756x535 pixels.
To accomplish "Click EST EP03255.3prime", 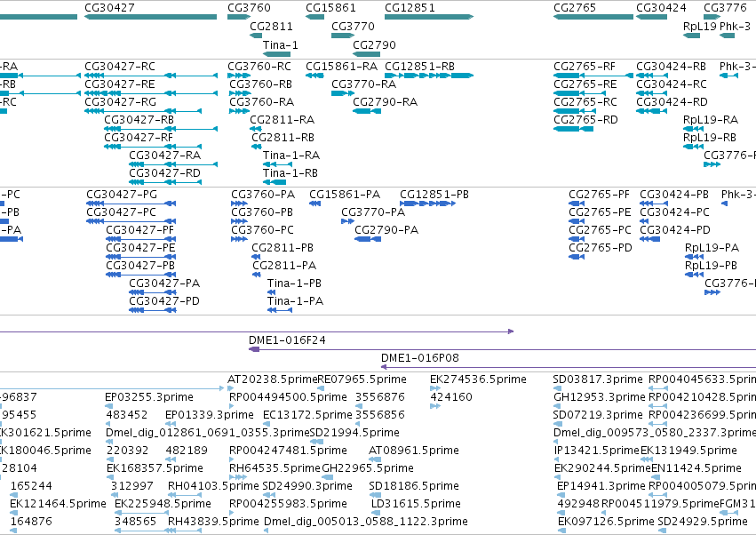I will pyautogui.click(x=149, y=396).
